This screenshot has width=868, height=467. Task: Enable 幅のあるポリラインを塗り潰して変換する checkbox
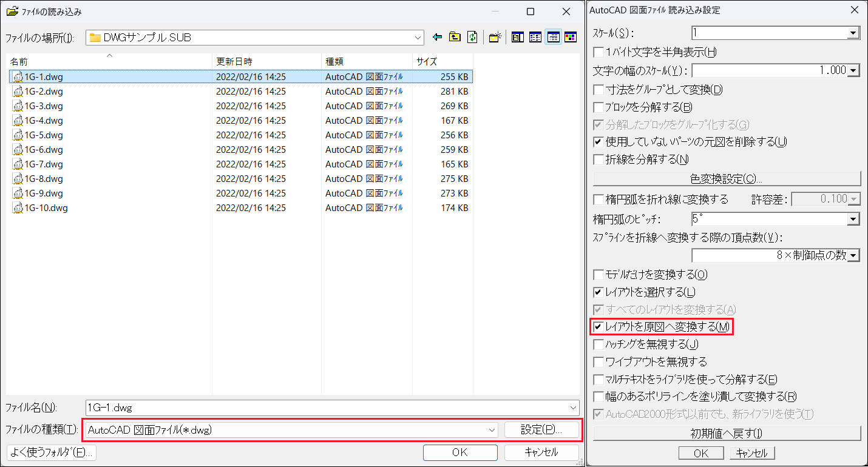pos(598,397)
